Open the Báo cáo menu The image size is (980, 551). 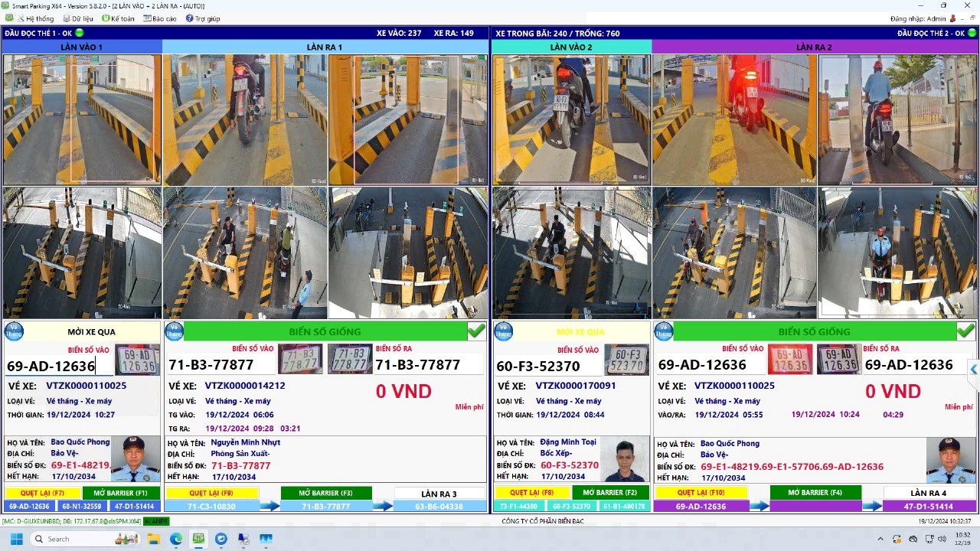(159, 18)
